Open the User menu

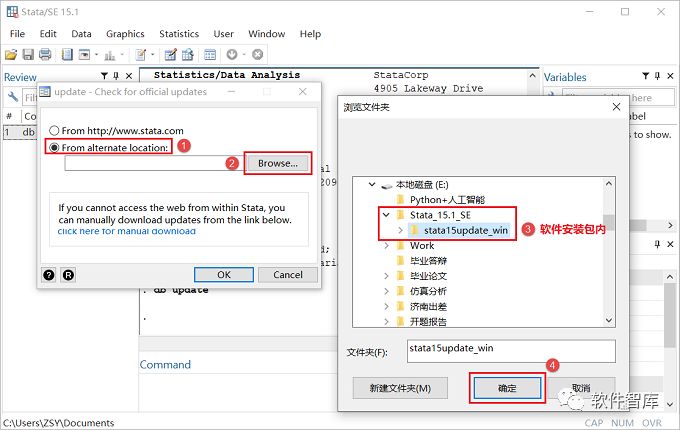coord(224,34)
